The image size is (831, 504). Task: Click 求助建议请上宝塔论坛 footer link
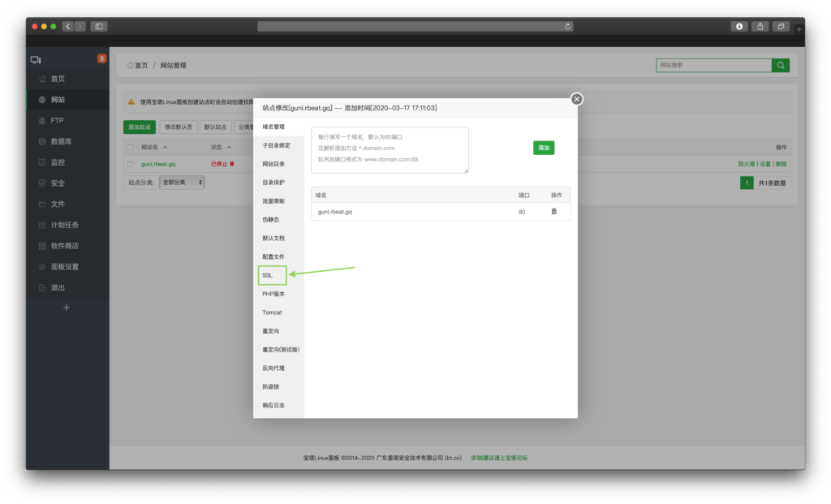(499, 458)
